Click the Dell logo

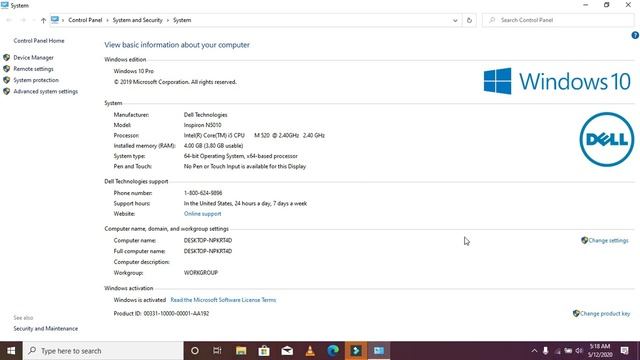coord(607,140)
